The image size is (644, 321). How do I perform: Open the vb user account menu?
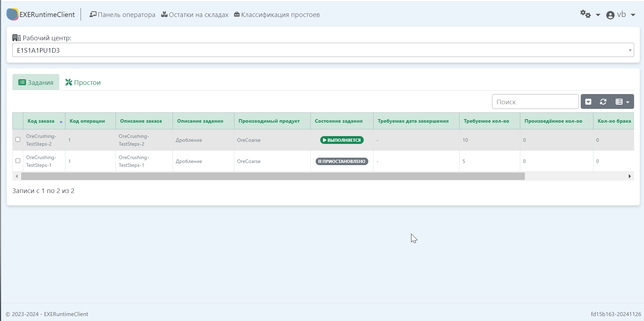tap(620, 15)
